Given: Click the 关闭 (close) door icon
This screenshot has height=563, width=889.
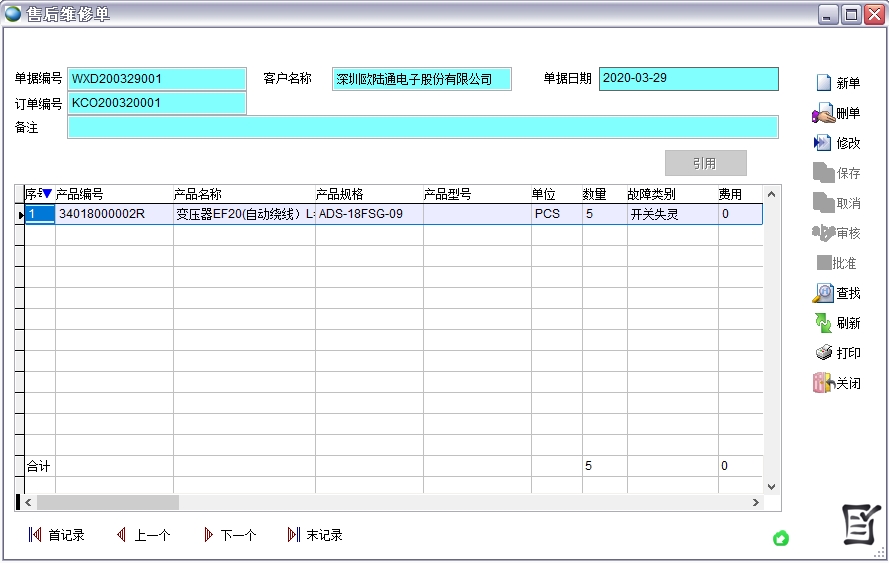Looking at the screenshot, I should click(822, 383).
